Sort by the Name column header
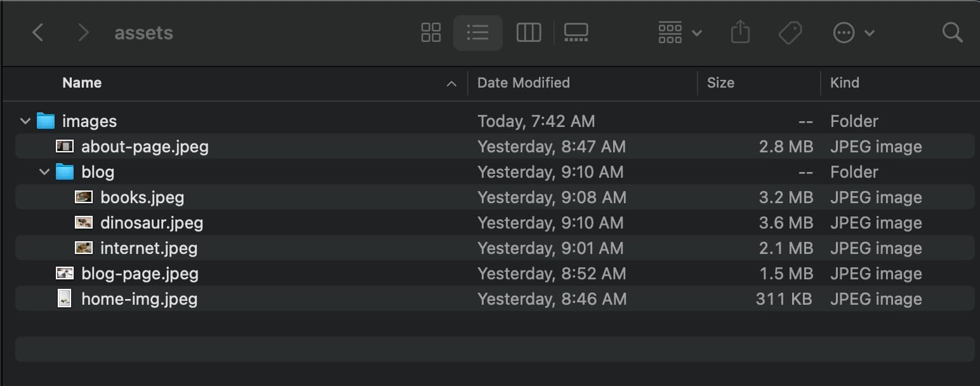 [x=82, y=83]
